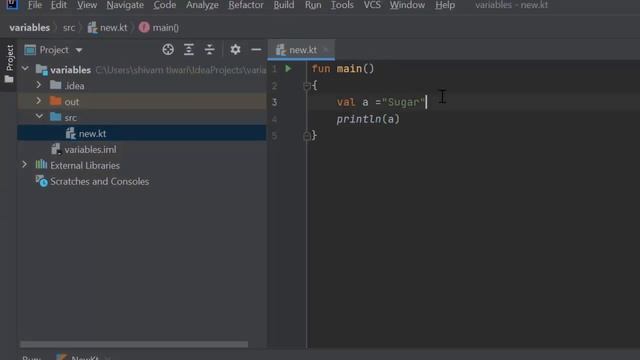Screen dimensions: 640x360
Task: Click line number 1 in gutter
Action: [x=274, y=69]
